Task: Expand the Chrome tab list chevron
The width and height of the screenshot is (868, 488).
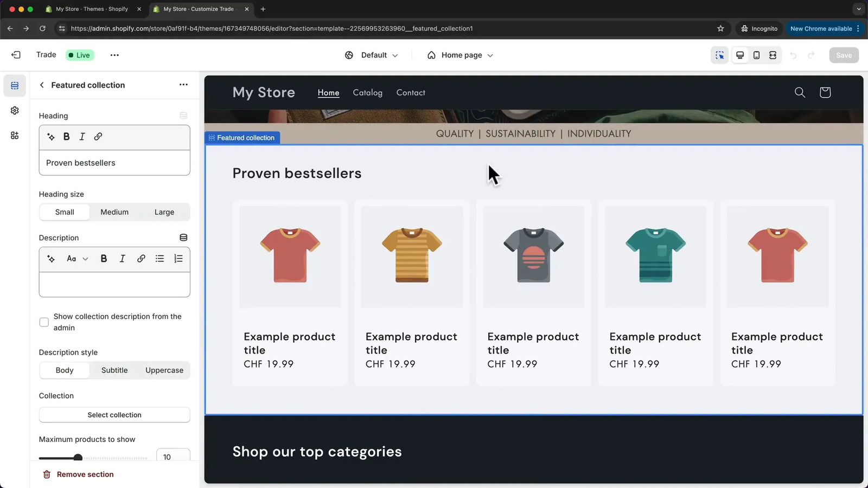Action: (x=858, y=9)
